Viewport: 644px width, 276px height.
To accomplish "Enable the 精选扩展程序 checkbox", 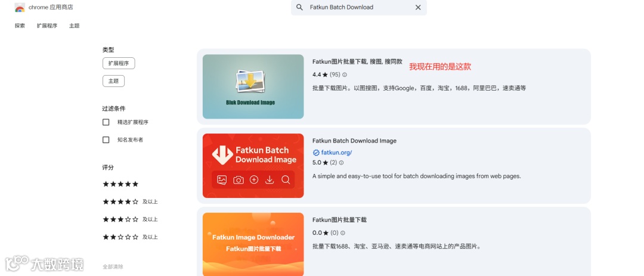I will tap(106, 122).
